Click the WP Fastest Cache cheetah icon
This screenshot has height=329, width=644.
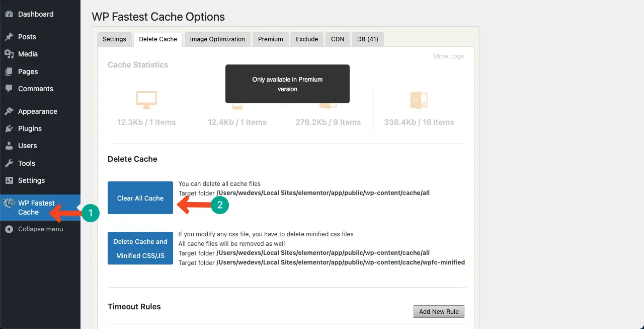[9, 204]
